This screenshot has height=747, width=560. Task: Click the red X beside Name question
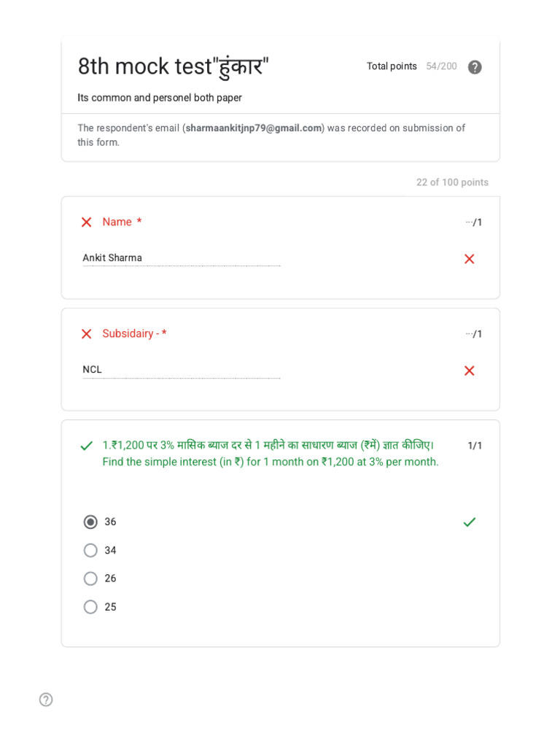point(86,222)
